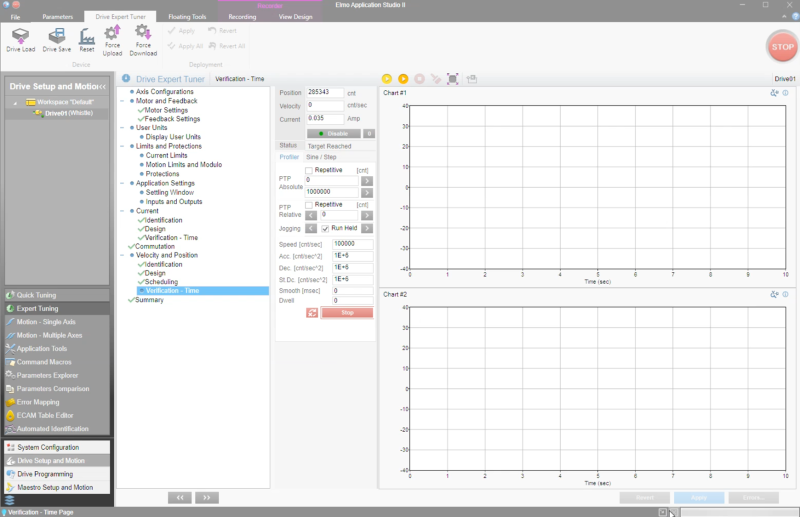Click the recorder stop circle icon
The image size is (800, 517).
point(419,79)
